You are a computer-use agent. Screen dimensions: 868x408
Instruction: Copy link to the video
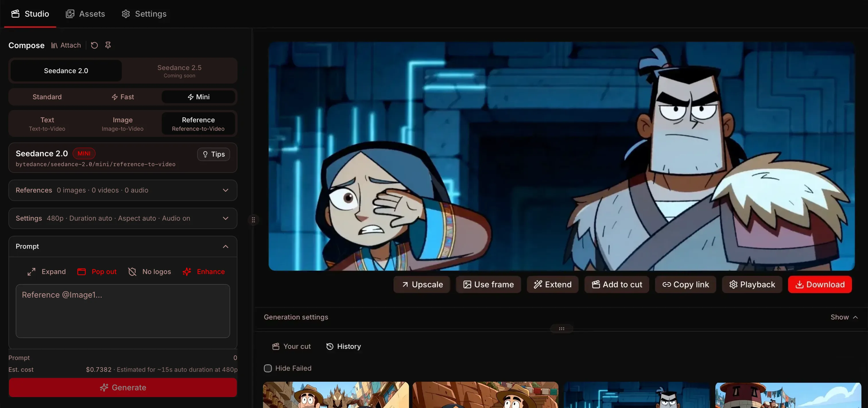685,285
